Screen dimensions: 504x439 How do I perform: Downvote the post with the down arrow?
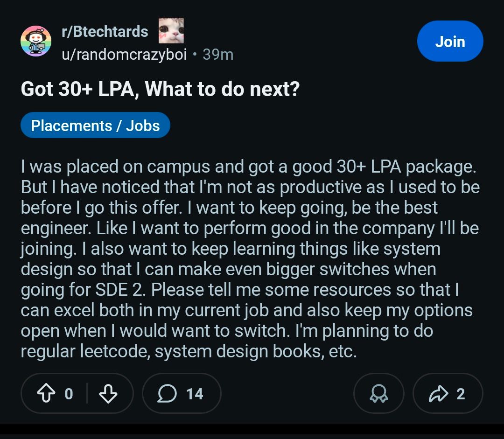pos(108,394)
